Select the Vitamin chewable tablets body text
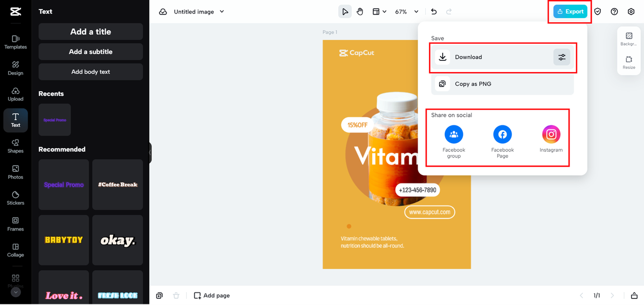 (x=372, y=242)
